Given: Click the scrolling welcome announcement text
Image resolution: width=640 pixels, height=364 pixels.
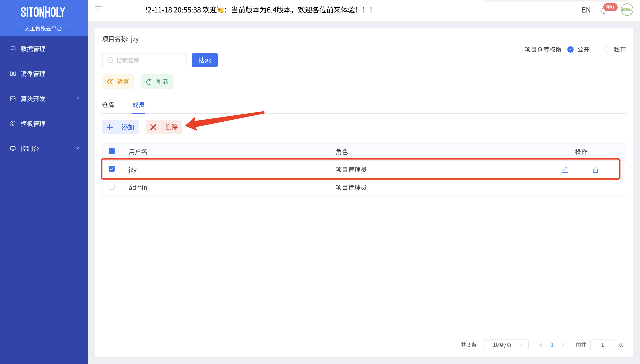Looking at the screenshot, I should tap(259, 10).
